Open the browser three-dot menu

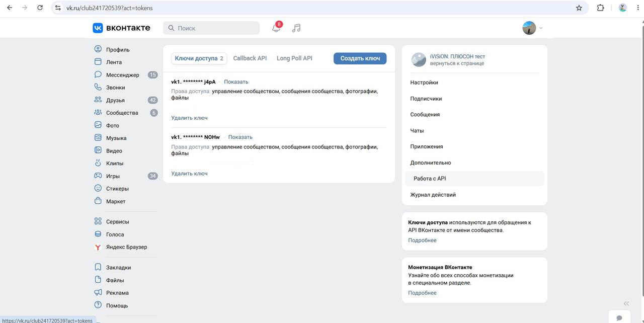point(637,8)
